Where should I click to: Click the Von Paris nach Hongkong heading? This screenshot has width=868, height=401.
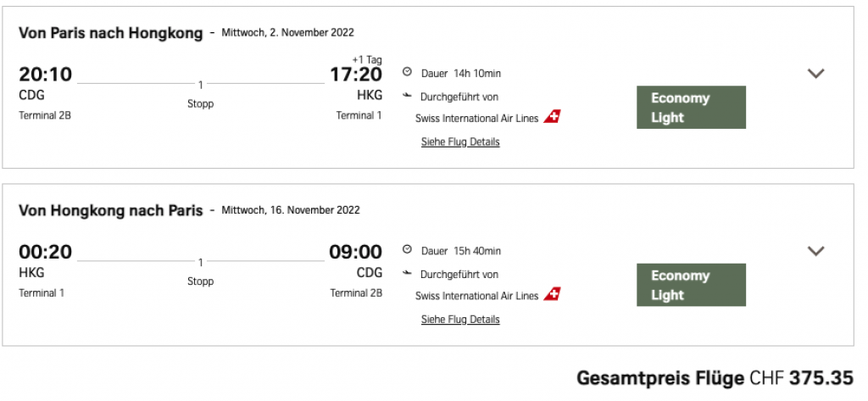point(111,34)
